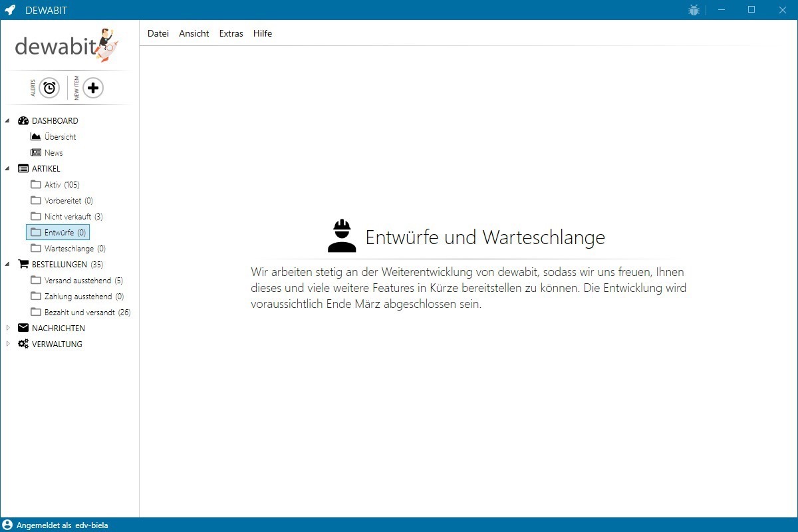Open the Hilfe menu
This screenshot has height=532, width=798.
tap(262, 33)
